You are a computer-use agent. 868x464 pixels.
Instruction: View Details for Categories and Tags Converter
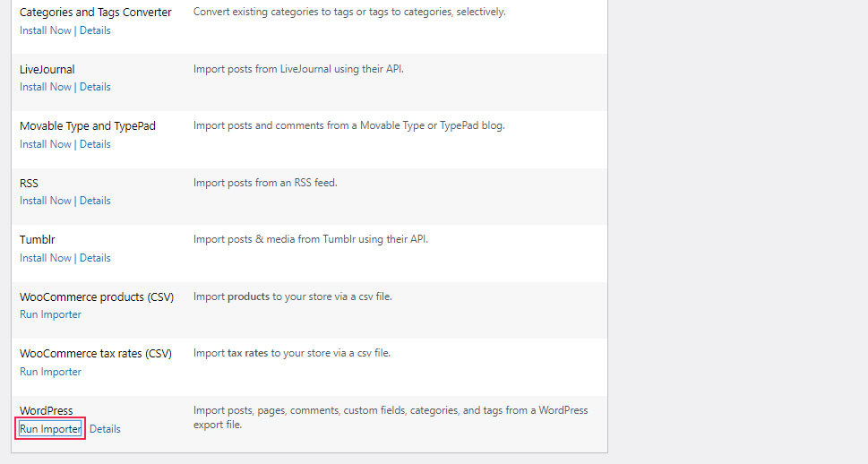point(95,30)
